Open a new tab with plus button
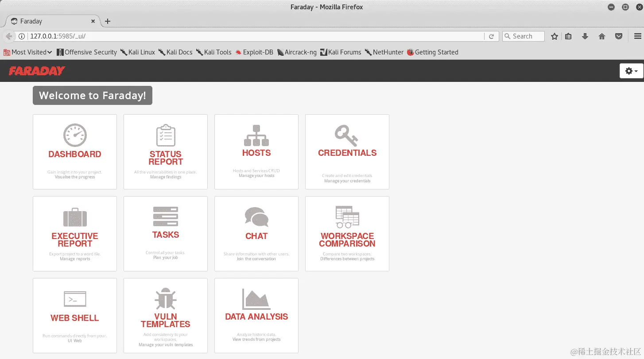 (108, 21)
